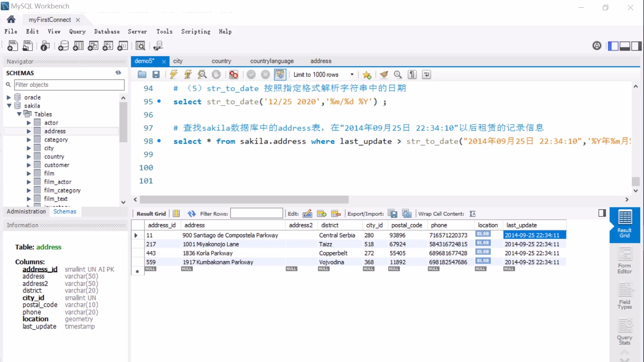Open the Limit to 1000 rows dropdown
Viewport: 644px width, 362px height.
[352, 74]
